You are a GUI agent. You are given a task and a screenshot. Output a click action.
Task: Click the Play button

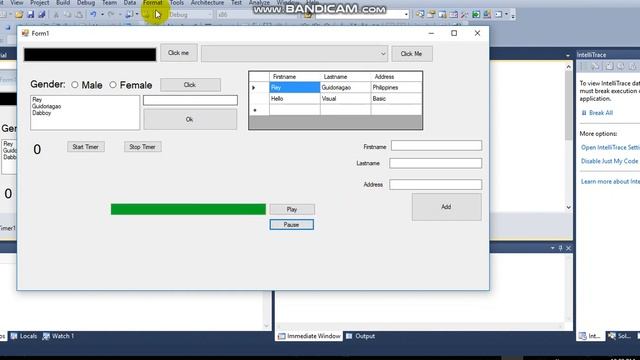292,209
